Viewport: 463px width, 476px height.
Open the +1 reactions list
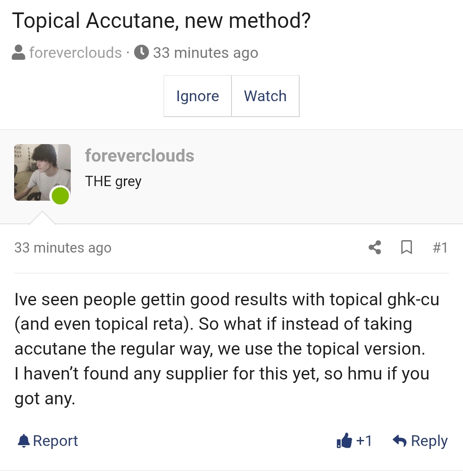click(364, 441)
